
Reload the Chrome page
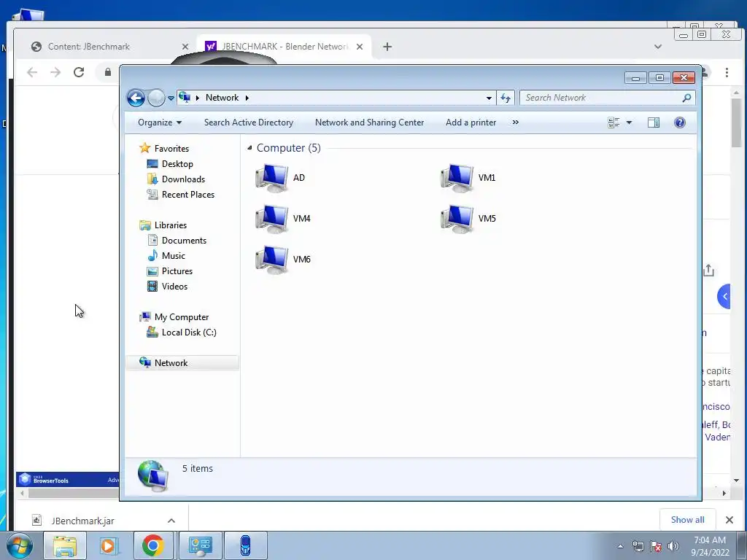point(79,72)
